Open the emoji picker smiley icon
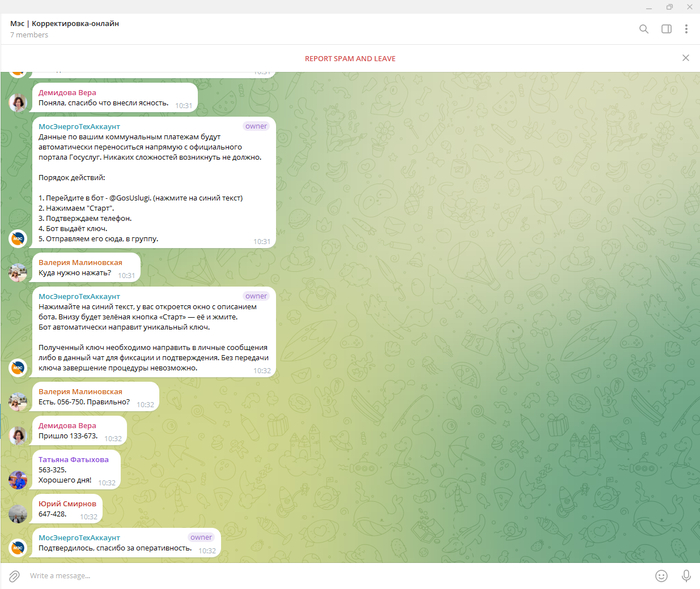 tap(661, 576)
